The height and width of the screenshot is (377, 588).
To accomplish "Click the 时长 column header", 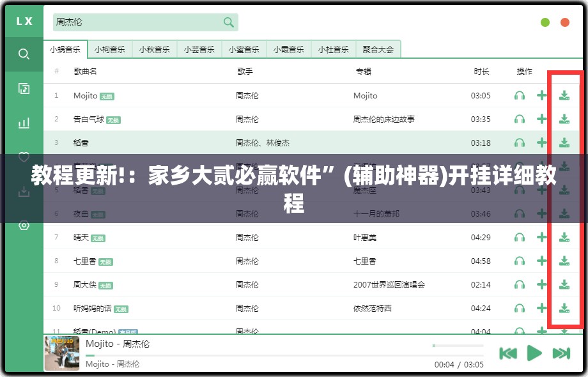I will click(481, 71).
